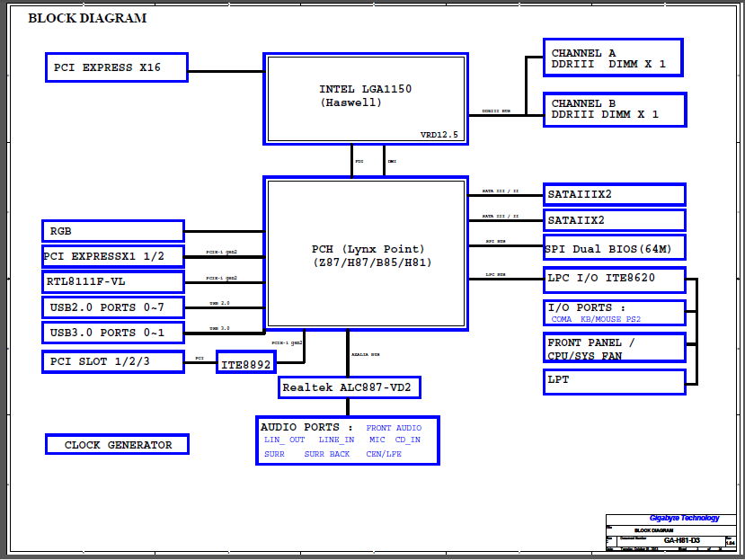
Task: Click 'PCIE-1 gen2' label beside PCI EXPRESSX1
Action: 221,252
